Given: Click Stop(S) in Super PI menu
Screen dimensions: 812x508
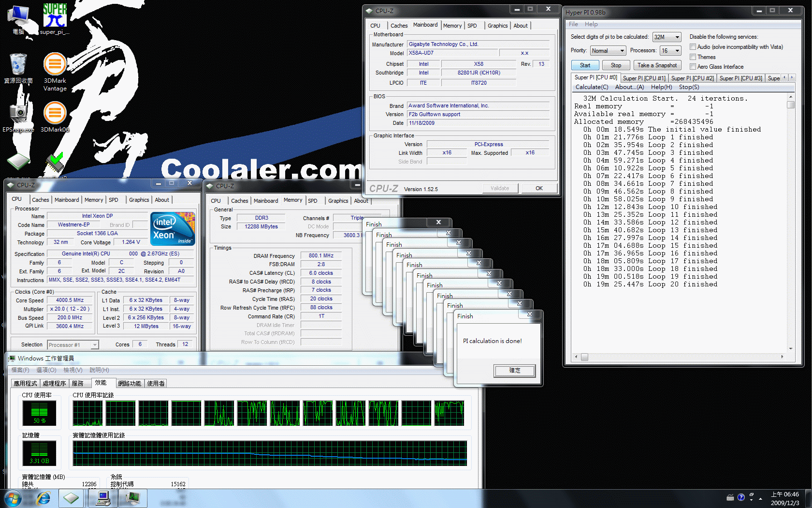Looking at the screenshot, I should pos(689,87).
